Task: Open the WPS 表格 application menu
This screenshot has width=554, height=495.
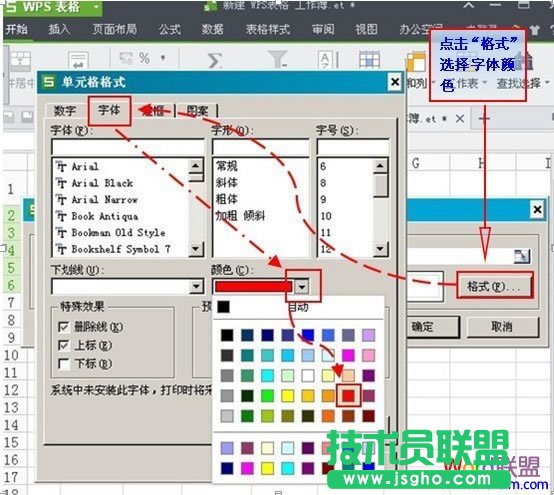Action: (x=53, y=7)
